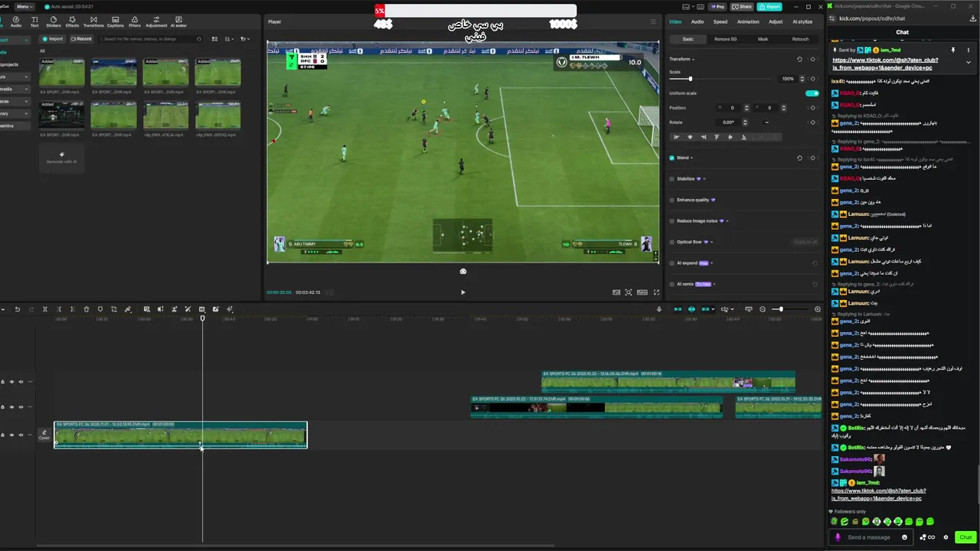Expand the Stabilize options arrow
Screen dimensions: 980x551
704,179
